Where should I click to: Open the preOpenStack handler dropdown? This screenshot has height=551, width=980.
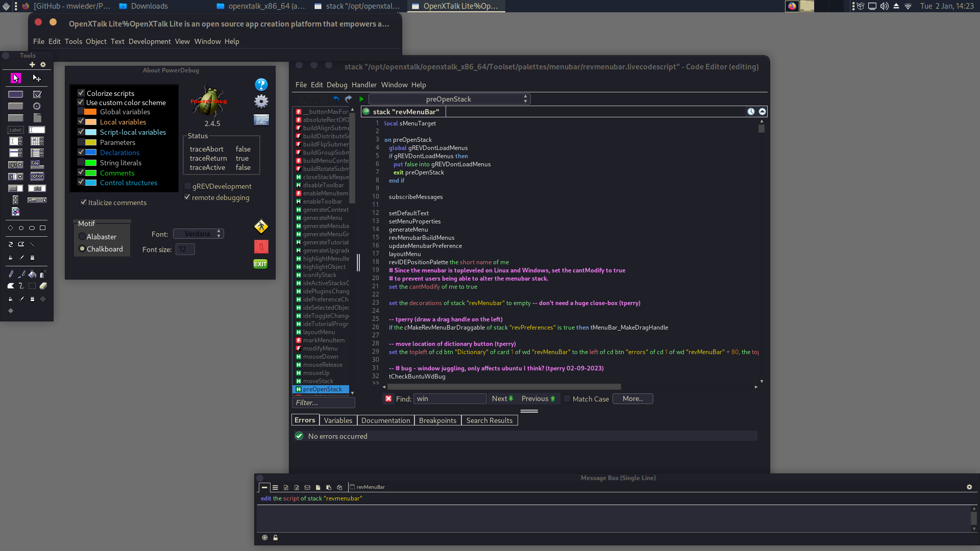(x=450, y=99)
